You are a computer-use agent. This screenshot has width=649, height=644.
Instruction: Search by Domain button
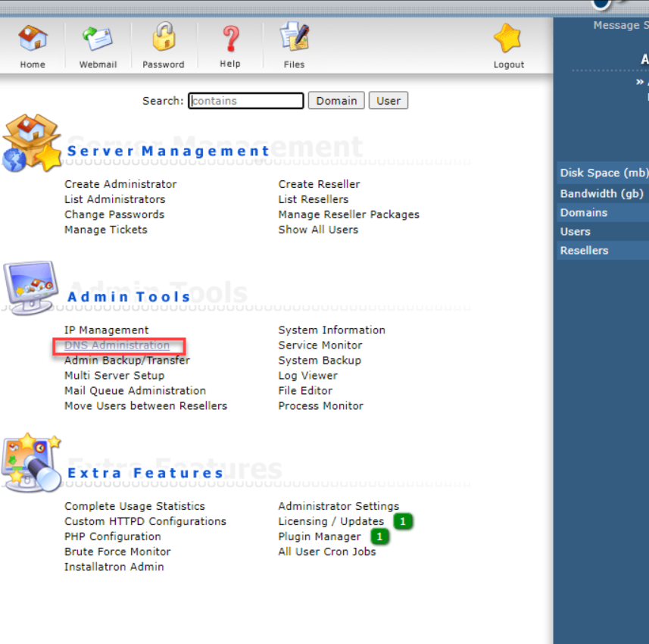[336, 101]
